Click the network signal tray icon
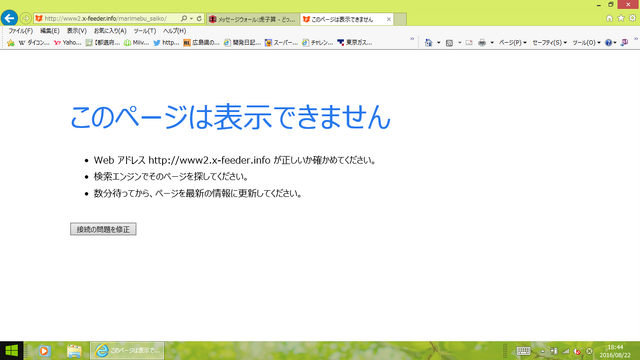The height and width of the screenshot is (360, 640). pyautogui.click(x=565, y=351)
